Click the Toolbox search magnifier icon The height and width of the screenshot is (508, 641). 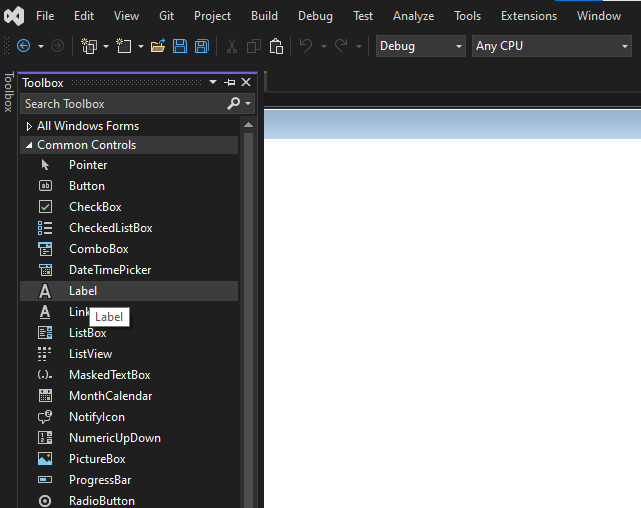coord(233,103)
